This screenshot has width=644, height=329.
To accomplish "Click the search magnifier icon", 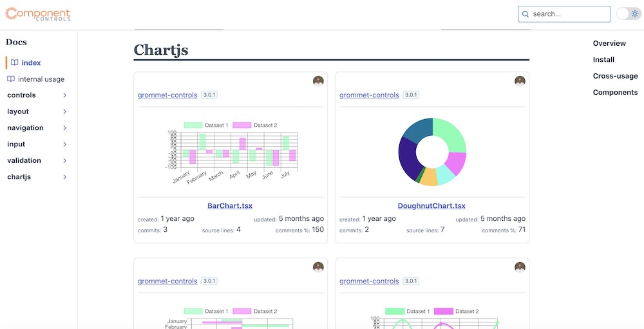I will 525,14.
